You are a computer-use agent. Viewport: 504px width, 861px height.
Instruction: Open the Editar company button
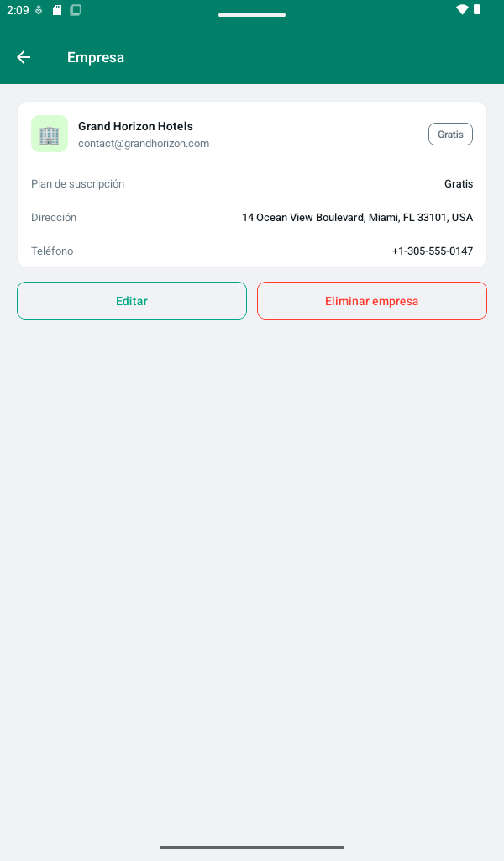pos(132,300)
